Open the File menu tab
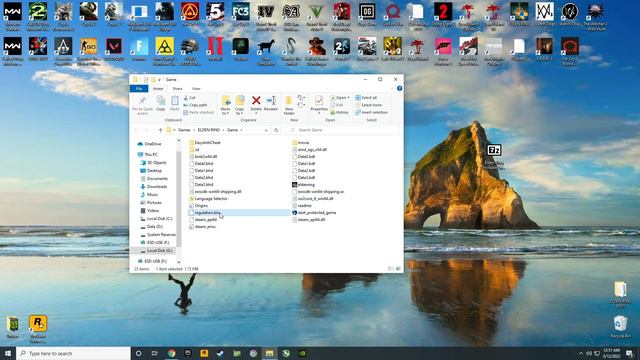Viewport: 640px width, 360px height. (x=139, y=89)
